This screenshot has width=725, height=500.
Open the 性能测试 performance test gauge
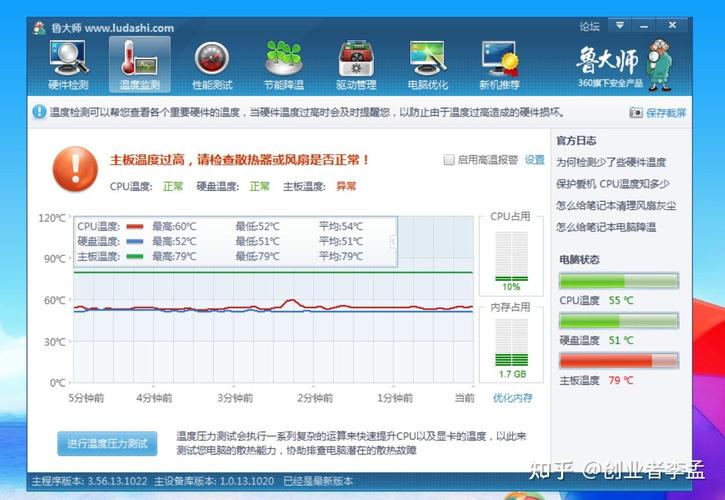[211, 64]
